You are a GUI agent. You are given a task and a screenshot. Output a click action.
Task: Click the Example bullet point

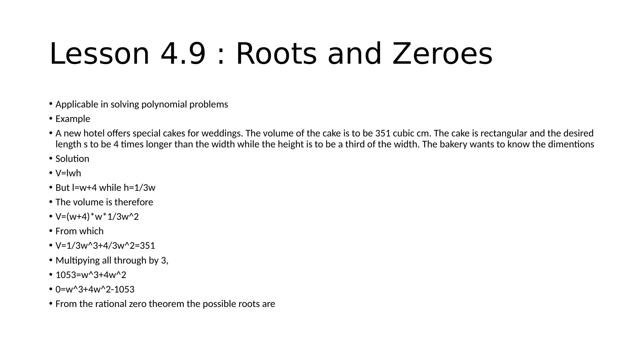(x=73, y=118)
